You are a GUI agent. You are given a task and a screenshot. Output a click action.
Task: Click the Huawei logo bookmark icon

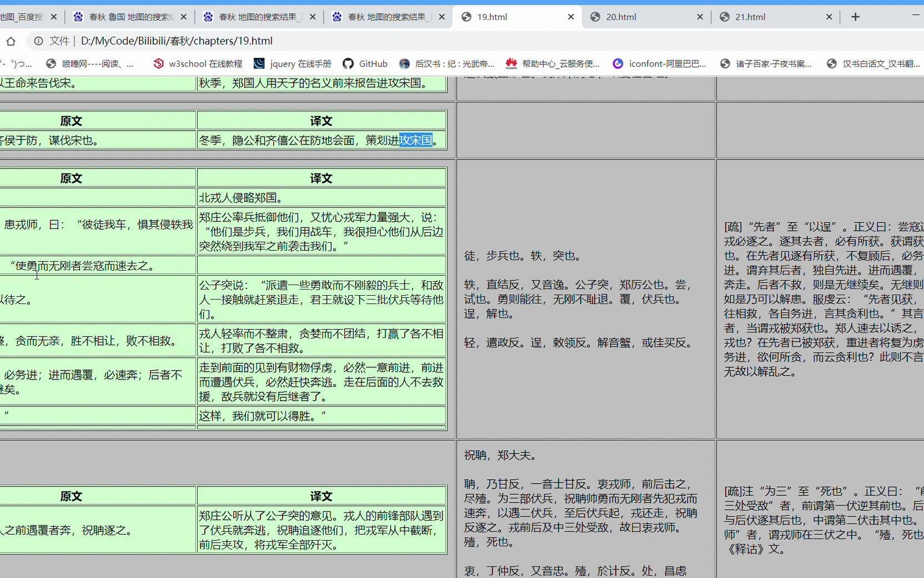(511, 64)
